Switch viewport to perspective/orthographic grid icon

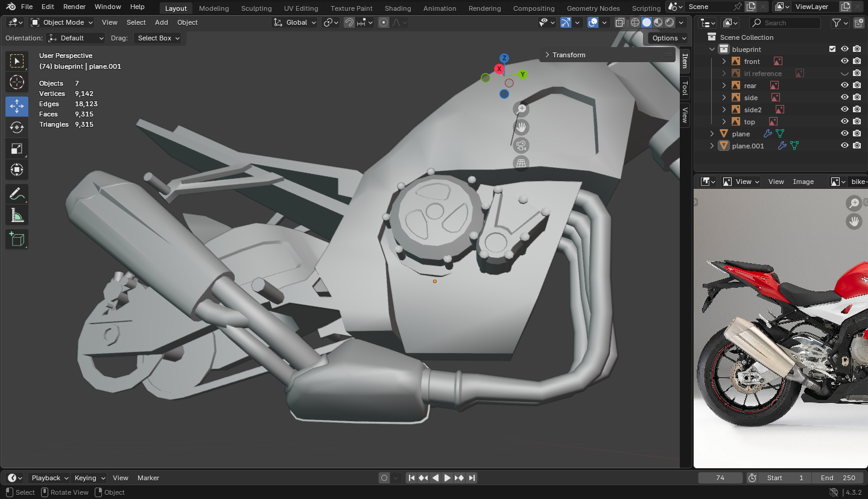(522, 163)
